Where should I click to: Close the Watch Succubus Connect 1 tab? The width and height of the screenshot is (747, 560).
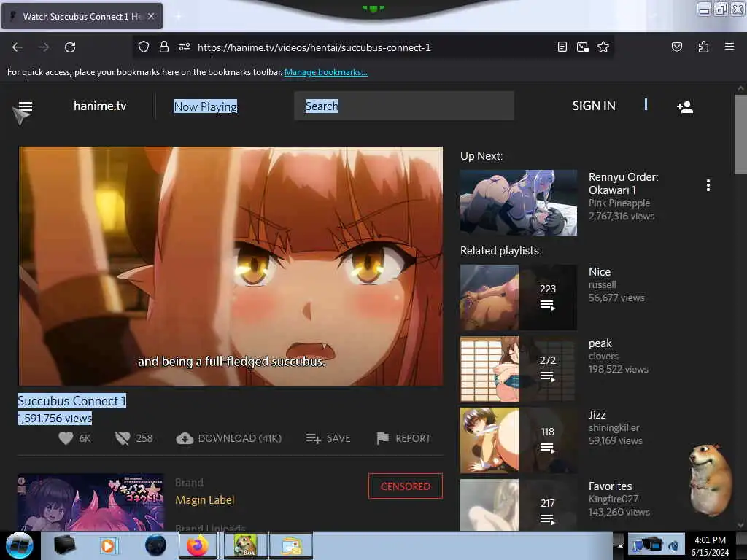150,16
